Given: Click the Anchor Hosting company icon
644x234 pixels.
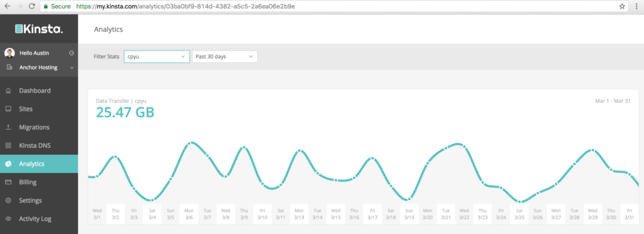Looking at the screenshot, I should click(9, 67).
